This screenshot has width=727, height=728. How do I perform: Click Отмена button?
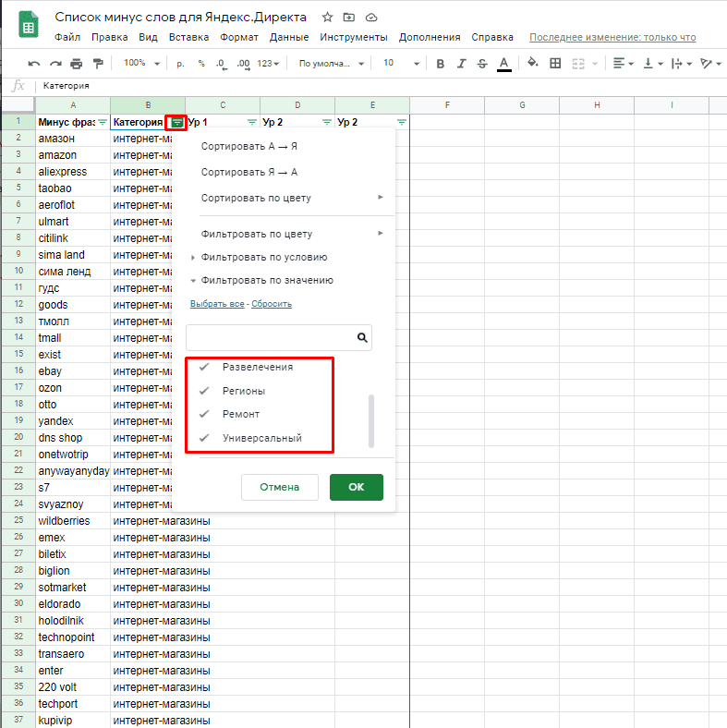point(280,487)
